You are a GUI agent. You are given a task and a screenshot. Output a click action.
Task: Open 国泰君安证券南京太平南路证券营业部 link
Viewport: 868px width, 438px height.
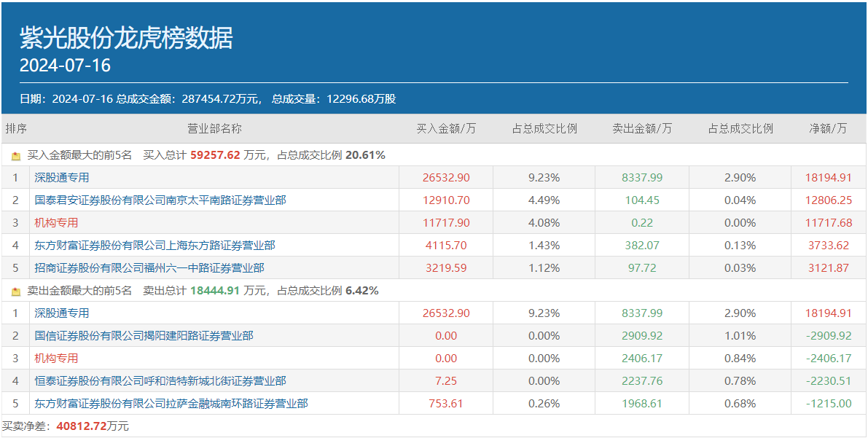coord(160,200)
